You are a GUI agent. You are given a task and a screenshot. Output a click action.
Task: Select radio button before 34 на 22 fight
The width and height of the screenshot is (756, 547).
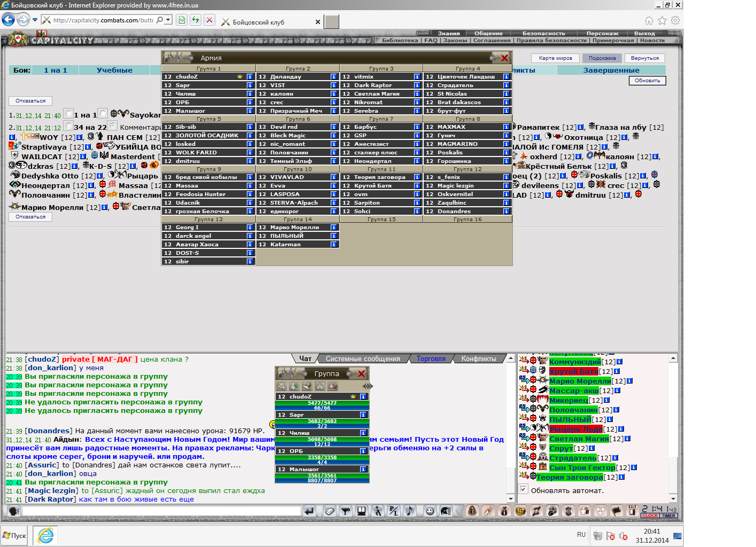(x=68, y=126)
